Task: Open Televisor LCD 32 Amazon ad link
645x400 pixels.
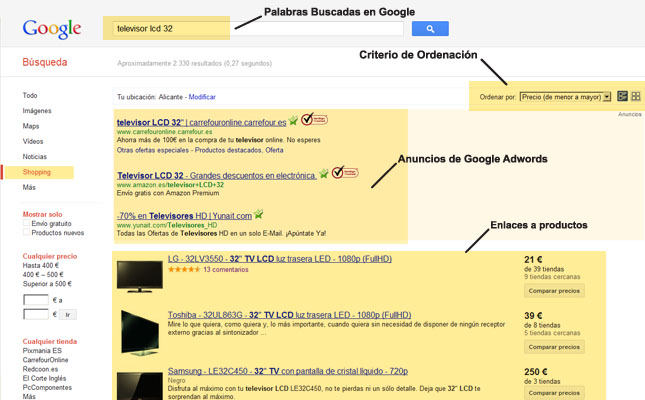Action: (x=217, y=176)
